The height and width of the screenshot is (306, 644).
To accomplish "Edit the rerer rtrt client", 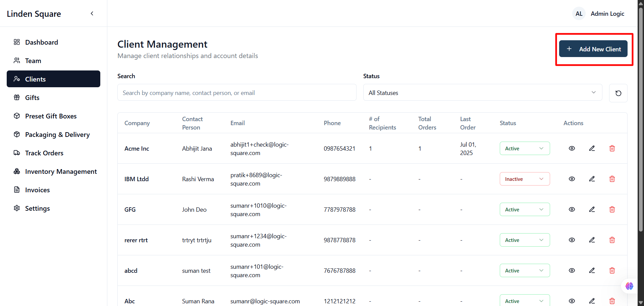I will click(x=592, y=240).
